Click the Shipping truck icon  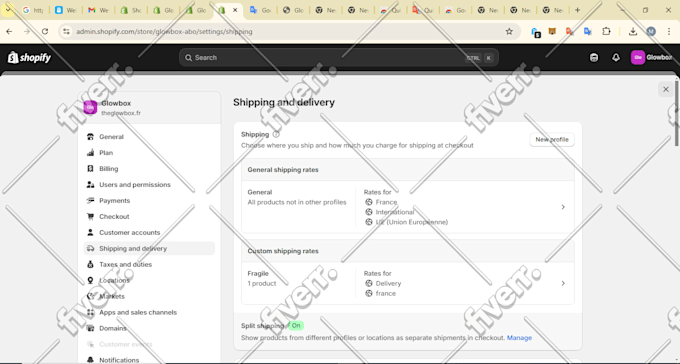(90, 249)
